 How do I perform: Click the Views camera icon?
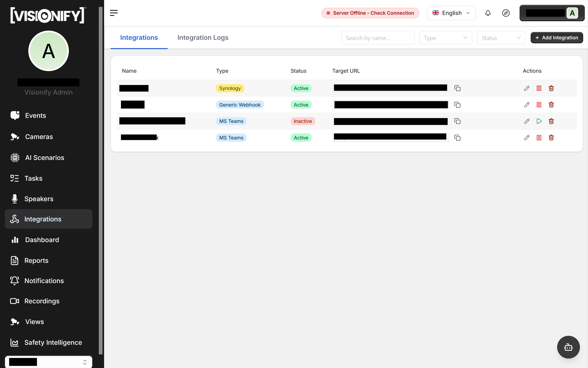(15, 322)
